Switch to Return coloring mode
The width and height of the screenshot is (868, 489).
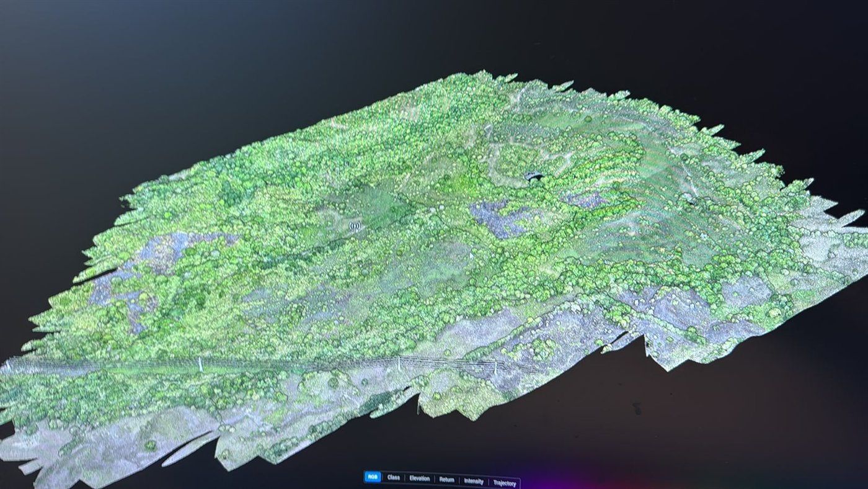point(447,480)
